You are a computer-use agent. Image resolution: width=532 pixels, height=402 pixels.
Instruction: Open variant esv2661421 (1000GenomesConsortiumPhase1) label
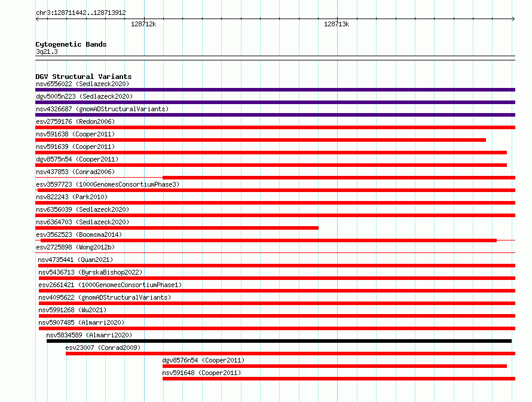pyautogui.click(x=110, y=285)
